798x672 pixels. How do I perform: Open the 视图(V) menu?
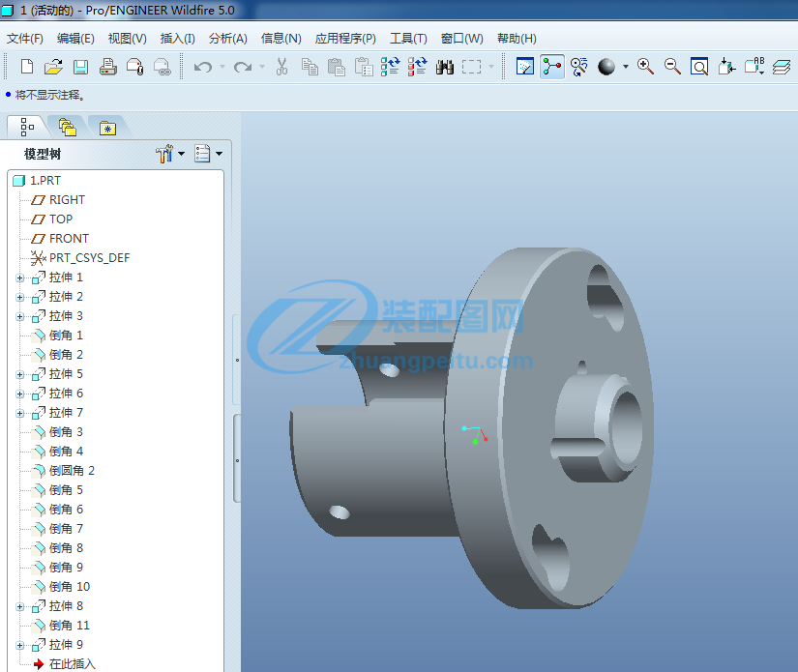tap(128, 39)
